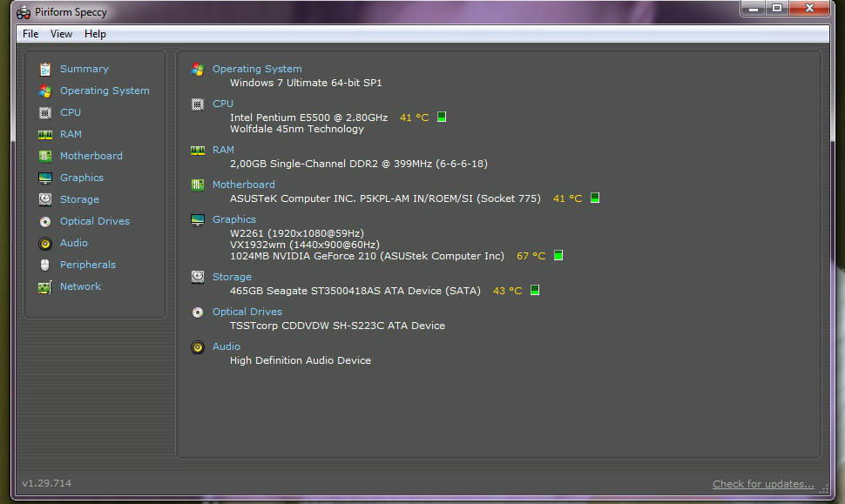The image size is (845, 504).
Task: Click the Windows flag icon in summary panel
Action: click(x=198, y=70)
